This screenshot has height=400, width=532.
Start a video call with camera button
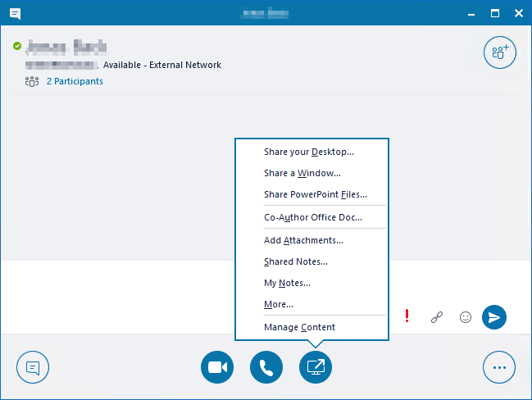pyautogui.click(x=217, y=367)
